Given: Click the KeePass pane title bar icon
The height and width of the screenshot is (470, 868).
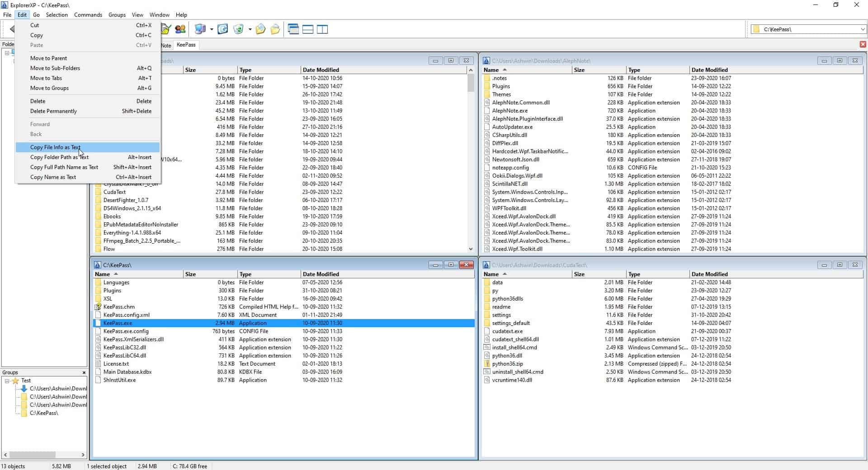Looking at the screenshot, I should click(x=97, y=265).
